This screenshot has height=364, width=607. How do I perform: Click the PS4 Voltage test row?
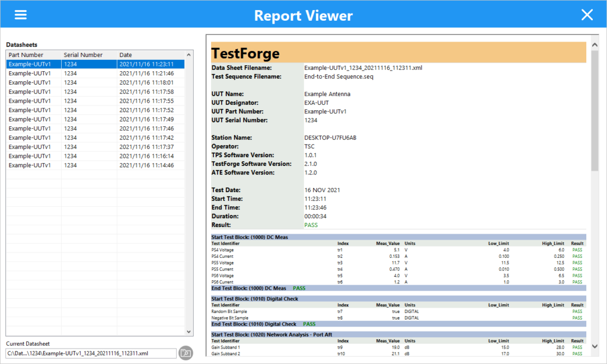(x=398, y=250)
